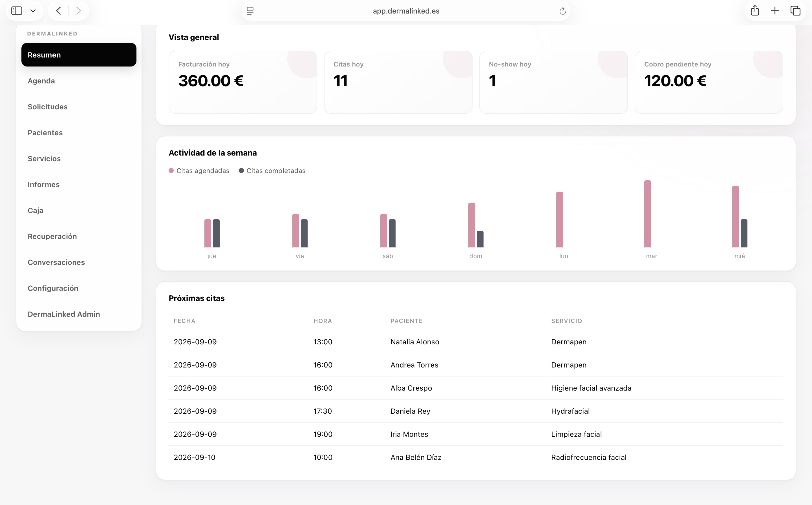The width and height of the screenshot is (812, 505).
Task: Open the Share icon
Action: 755,11
